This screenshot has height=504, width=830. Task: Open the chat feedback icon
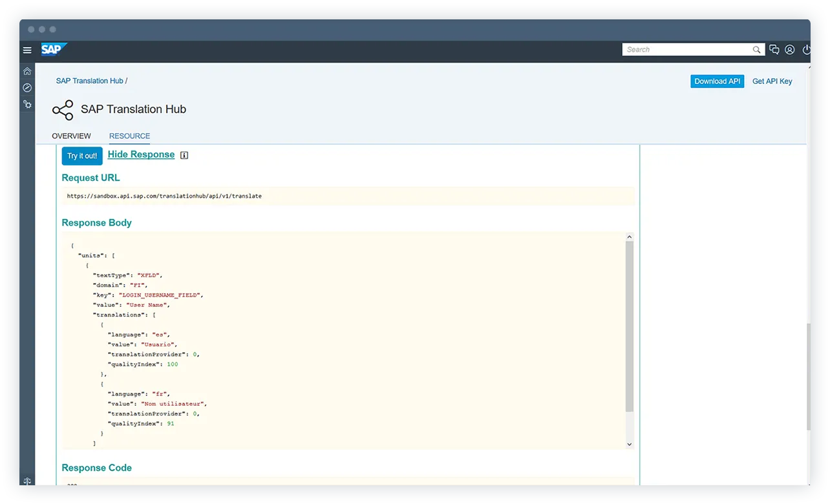pyautogui.click(x=774, y=50)
